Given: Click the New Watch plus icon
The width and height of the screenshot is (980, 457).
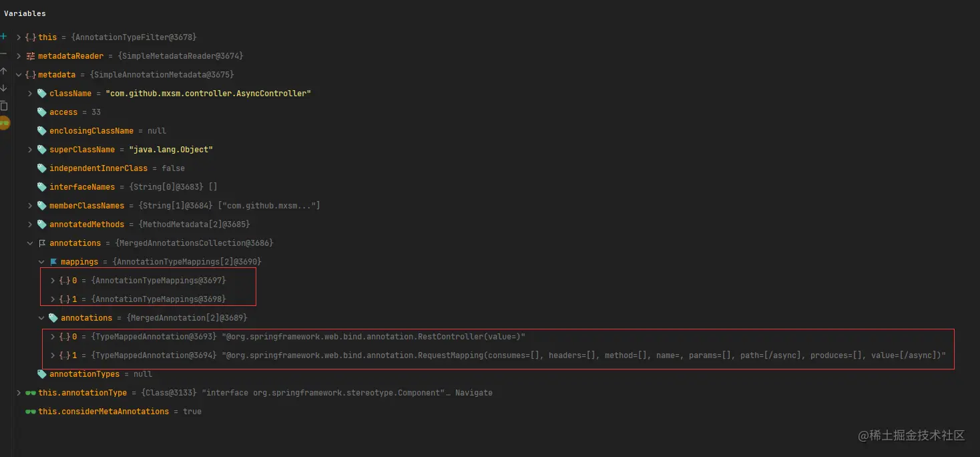Looking at the screenshot, I should 3,36.
